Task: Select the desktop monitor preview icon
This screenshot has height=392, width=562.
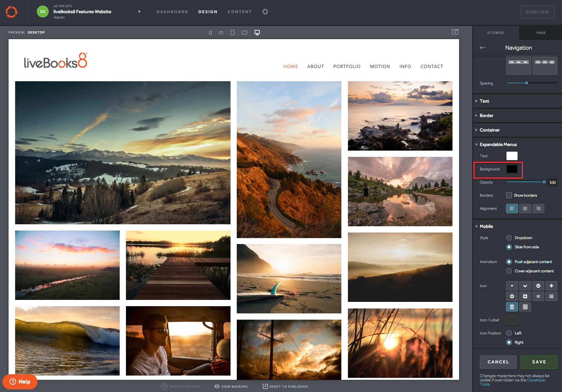Action: pyautogui.click(x=257, y=33)
